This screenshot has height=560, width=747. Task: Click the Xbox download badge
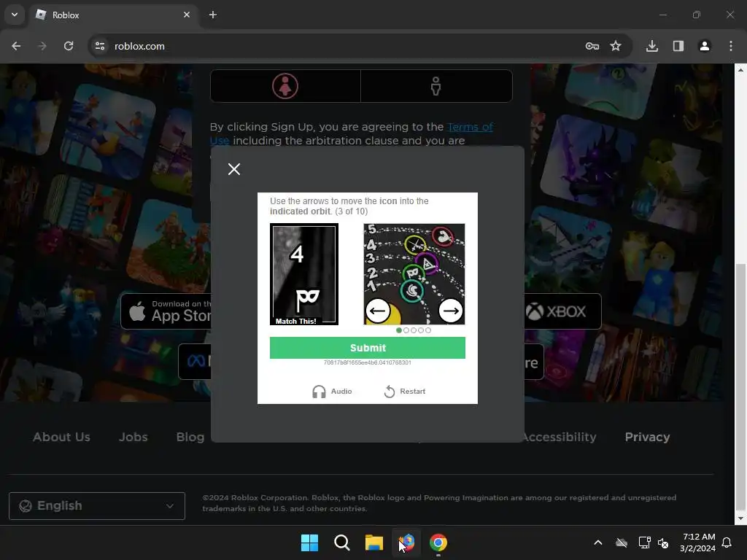click(x=562, y=311)
